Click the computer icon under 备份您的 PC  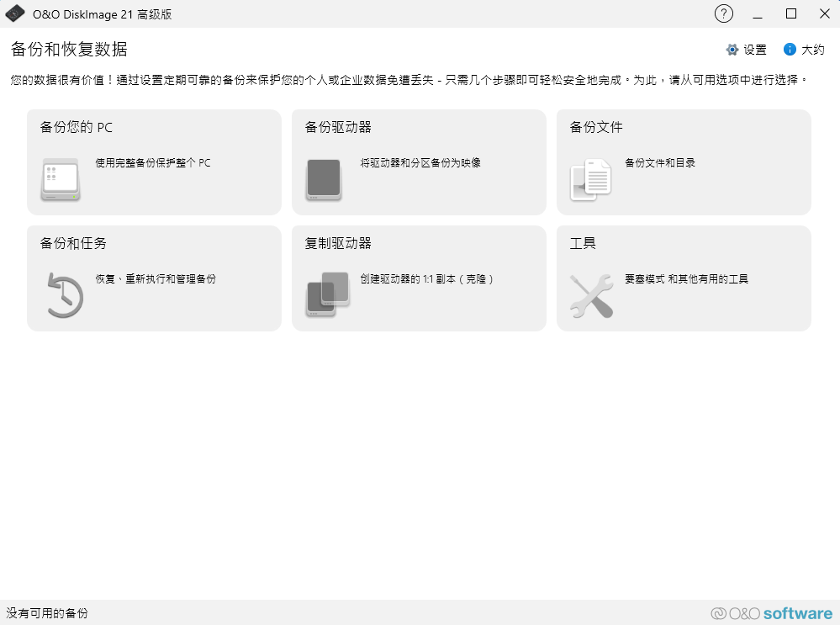(x=61, y=179)
